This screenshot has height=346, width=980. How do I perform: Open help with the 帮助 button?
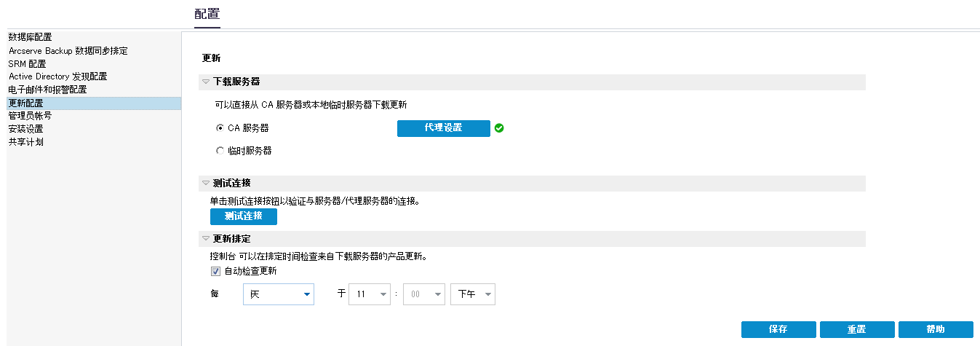(936, 329)
